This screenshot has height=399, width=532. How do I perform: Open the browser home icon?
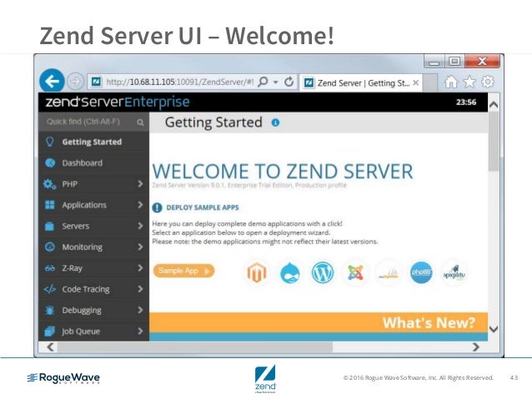click(451, 82)
